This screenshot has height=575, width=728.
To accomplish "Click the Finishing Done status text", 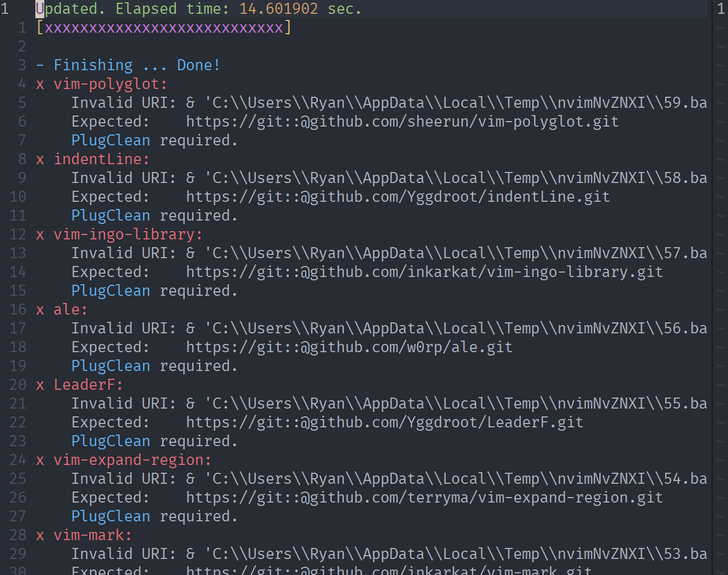I will click(x=128, y=65).
